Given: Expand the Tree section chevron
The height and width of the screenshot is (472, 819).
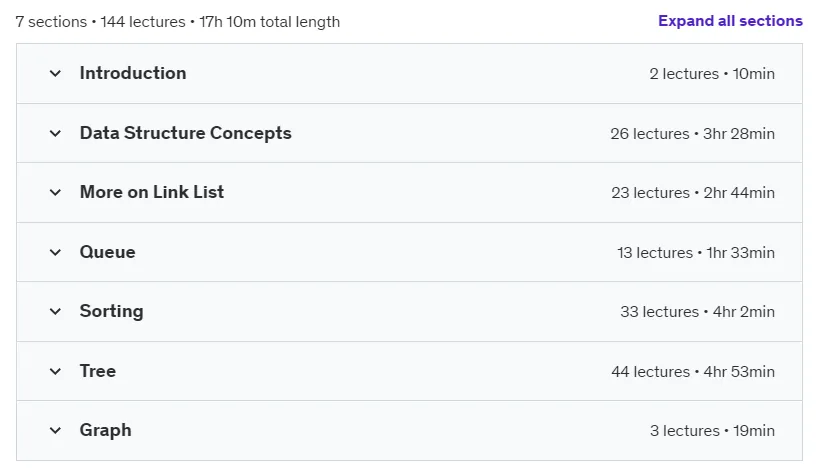Looking at the screenshot, I should pos(55,372).
